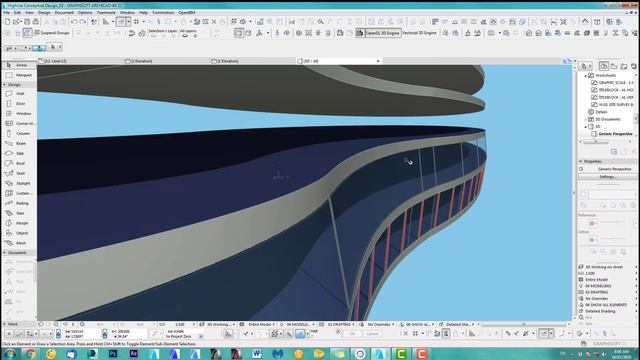The height and width of the screenshot is (360, 640).
Task: Select the Beam tool
Action: 19,143
